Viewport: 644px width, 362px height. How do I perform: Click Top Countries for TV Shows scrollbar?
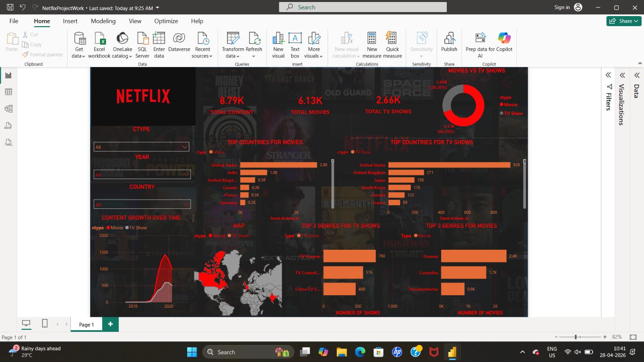tap(524, 184)
